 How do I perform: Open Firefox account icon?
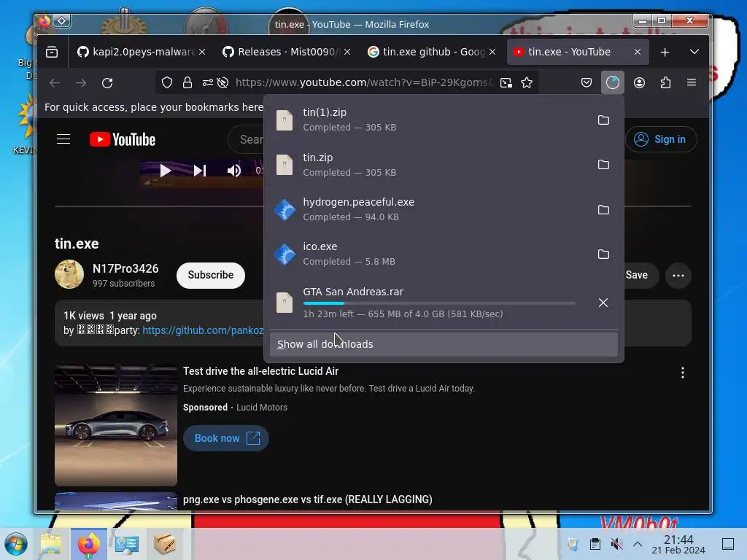(639, 83)
